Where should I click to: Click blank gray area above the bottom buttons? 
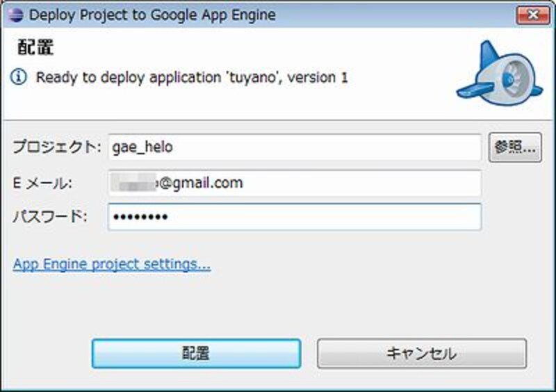click(x=278, y=306)
